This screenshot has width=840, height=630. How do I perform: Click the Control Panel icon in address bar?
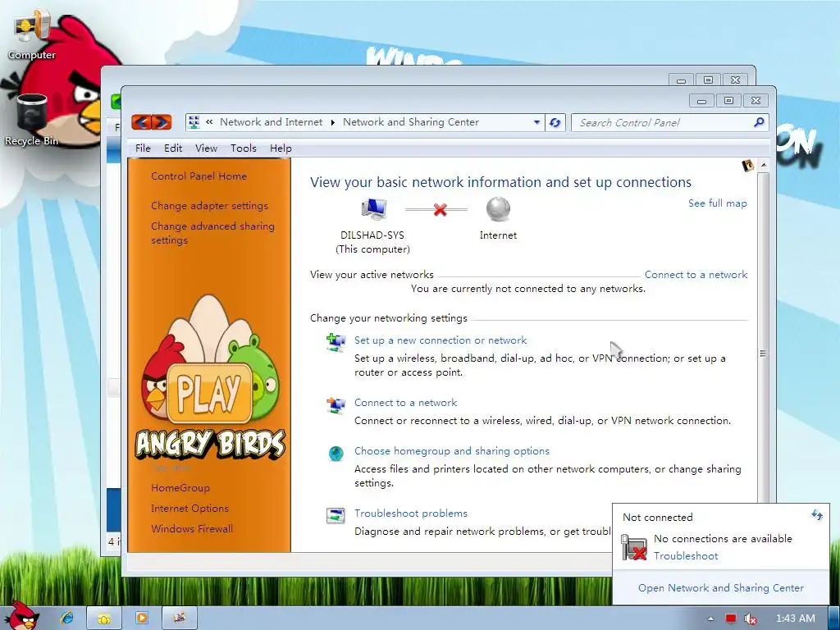pyautogui.click(x=194, y=123)
